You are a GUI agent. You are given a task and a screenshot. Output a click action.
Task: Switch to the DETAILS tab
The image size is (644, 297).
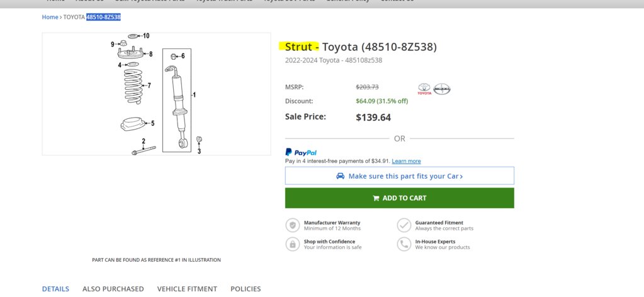click(55, 289)
